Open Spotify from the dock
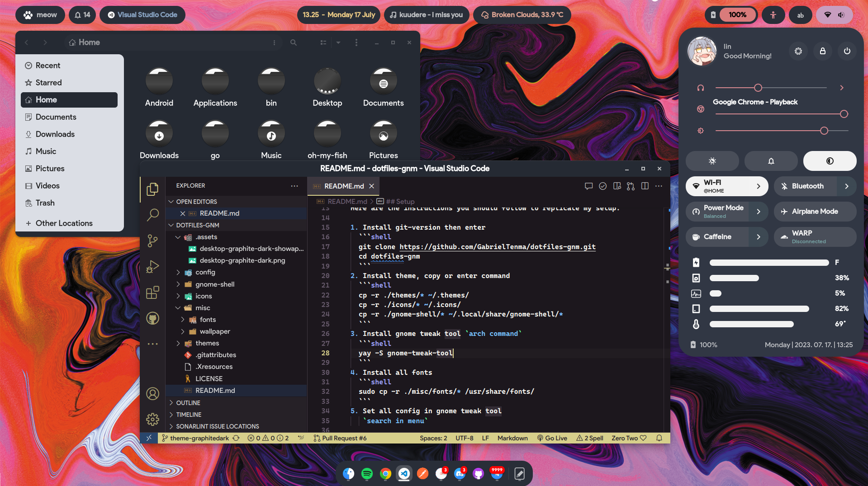The height and width of the screenshot is (486, 868). [367, 473]
